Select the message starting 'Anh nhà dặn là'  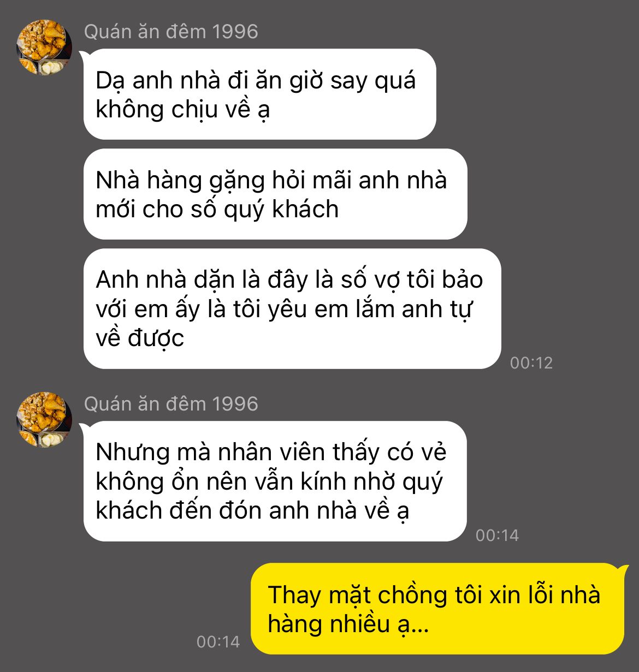292,309
